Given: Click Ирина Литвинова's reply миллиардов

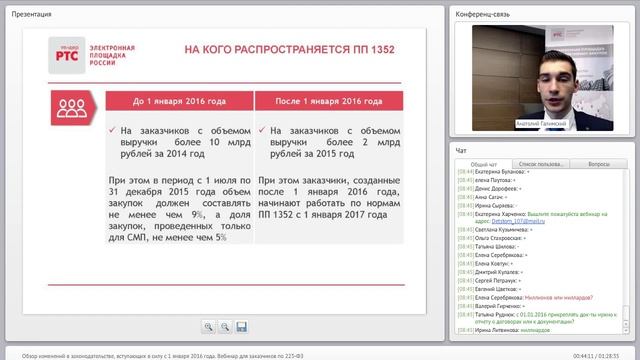Looking at the screenshot, I should click(535, 330).
